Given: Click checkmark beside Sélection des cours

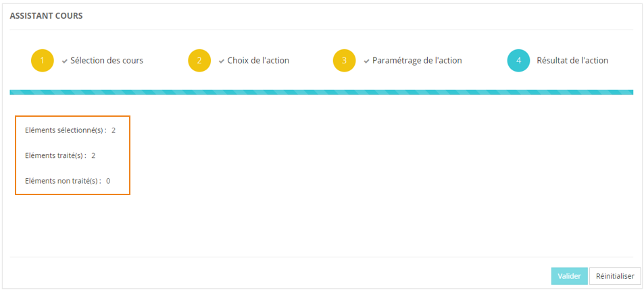Looking at the screenshot, I should [65, 61].
